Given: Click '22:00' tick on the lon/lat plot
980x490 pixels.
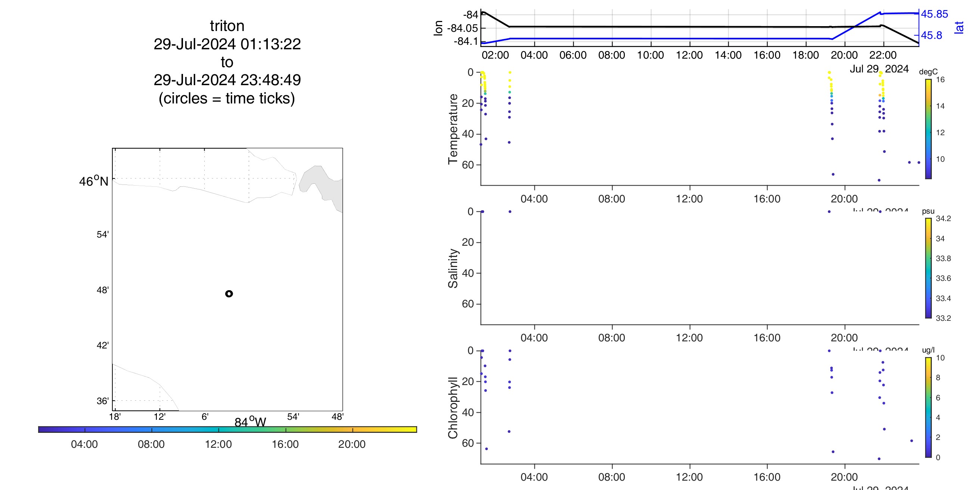Looking at the screenshot, I should tap(883, 55).
